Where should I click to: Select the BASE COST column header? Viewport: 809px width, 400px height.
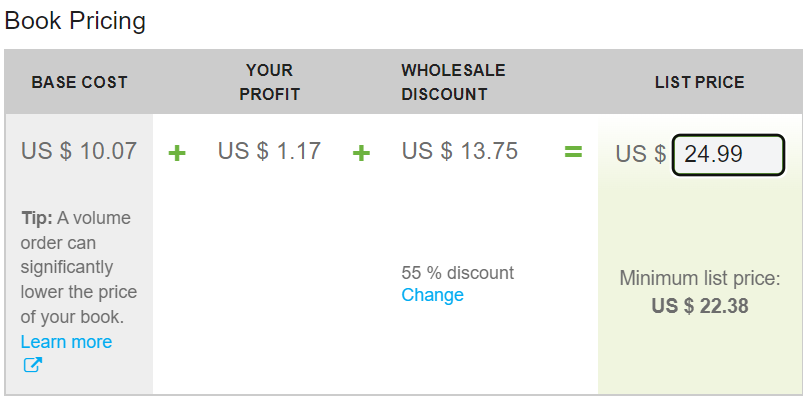point(79,82)
